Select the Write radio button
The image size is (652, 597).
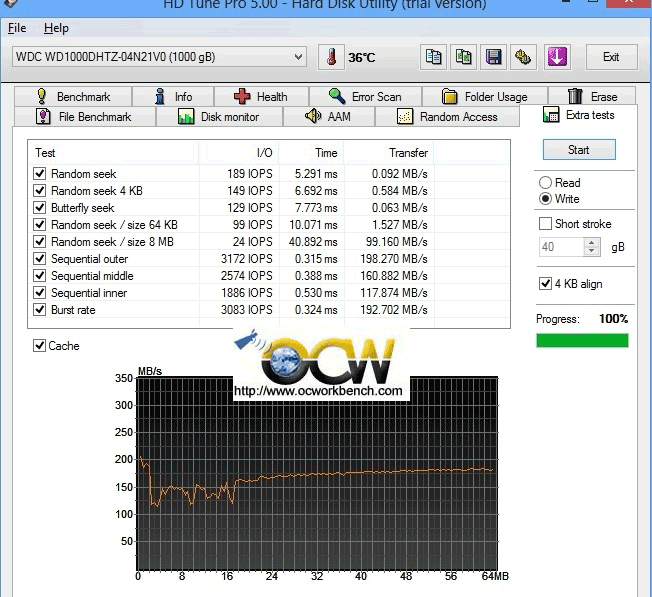545,199
